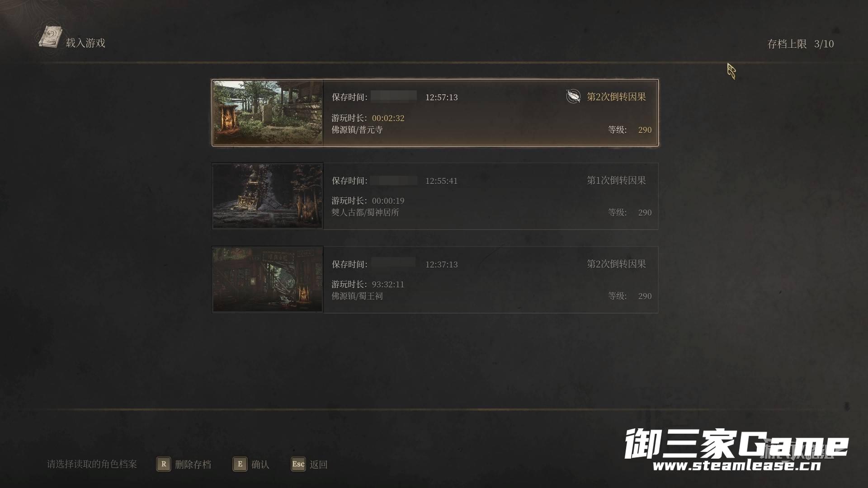Open the 蜀王祠 save thumbnail
The height and width of the screenshot is (488, 868).
(x=268, y=279)
